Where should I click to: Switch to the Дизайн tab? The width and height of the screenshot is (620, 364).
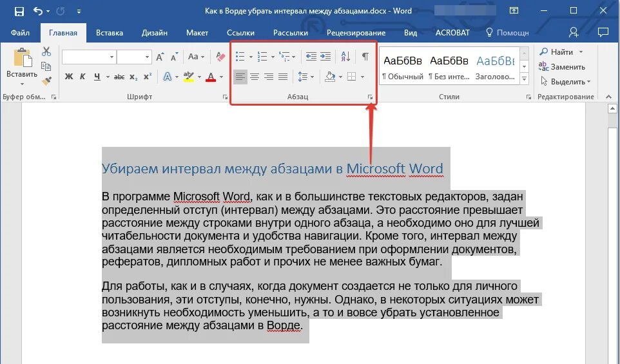click(155, 33)
